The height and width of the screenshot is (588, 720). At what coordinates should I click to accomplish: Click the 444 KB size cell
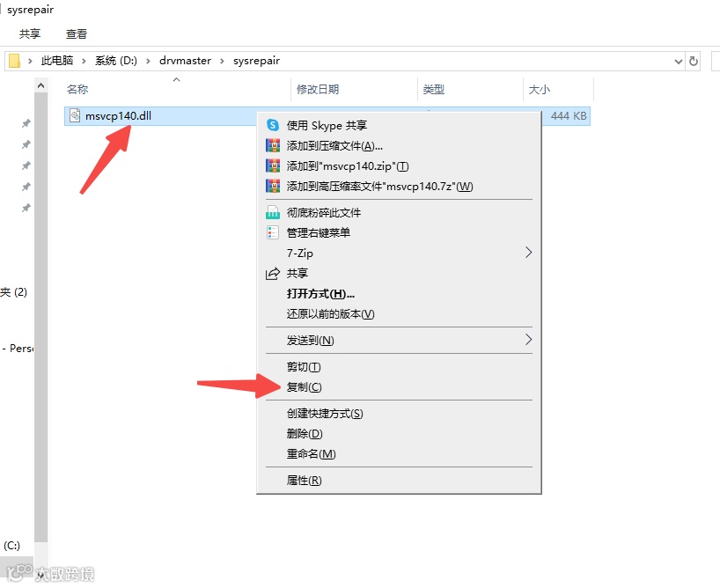point(569,116)
